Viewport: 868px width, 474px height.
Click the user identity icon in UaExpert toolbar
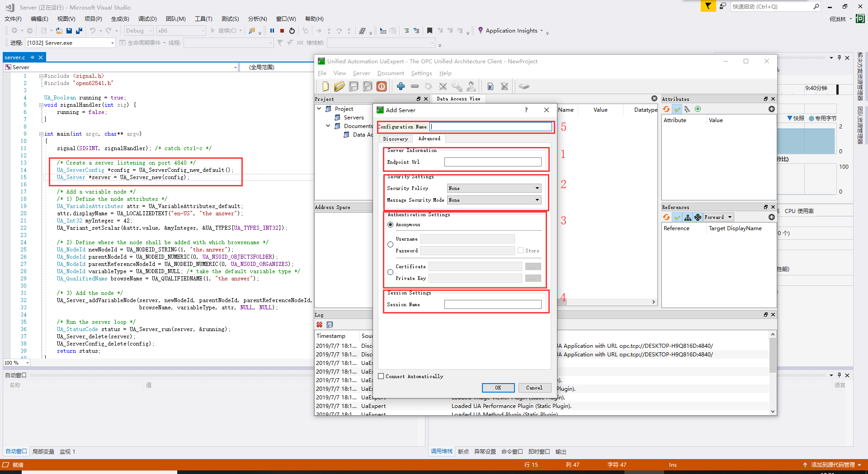coord(471,86)
